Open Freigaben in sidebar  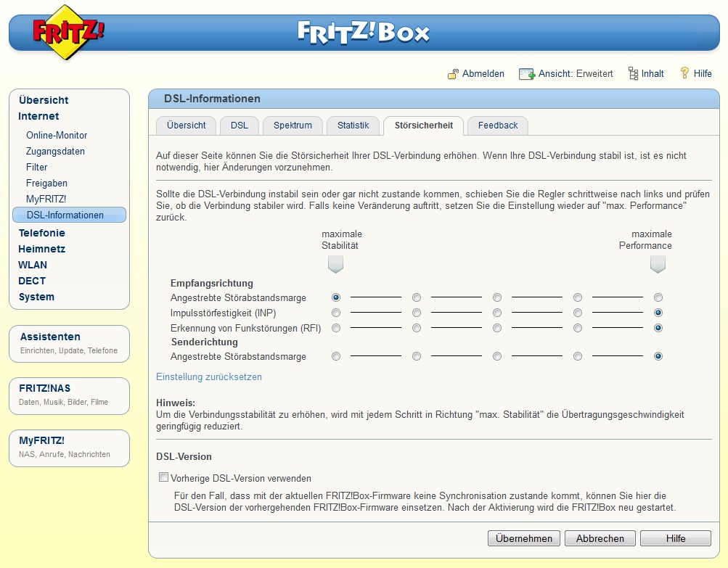46,184
